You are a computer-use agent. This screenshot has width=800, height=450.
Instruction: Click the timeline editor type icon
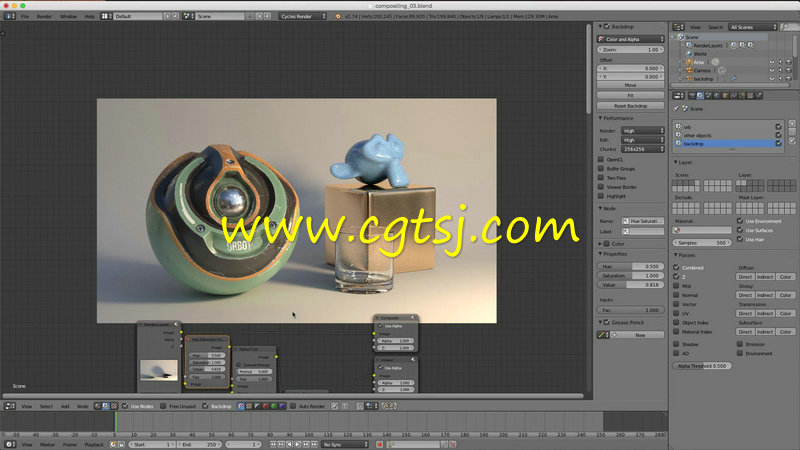(10, 444)
